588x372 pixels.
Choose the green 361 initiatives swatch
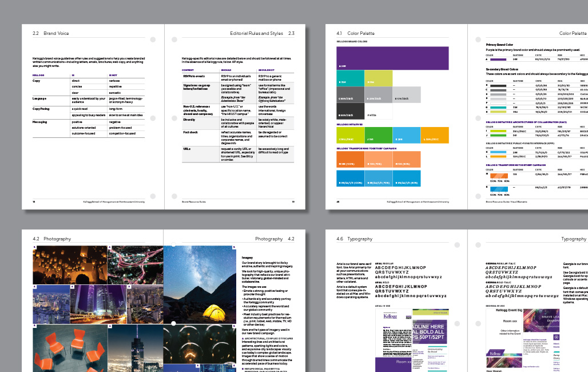[x=379, y=135]
